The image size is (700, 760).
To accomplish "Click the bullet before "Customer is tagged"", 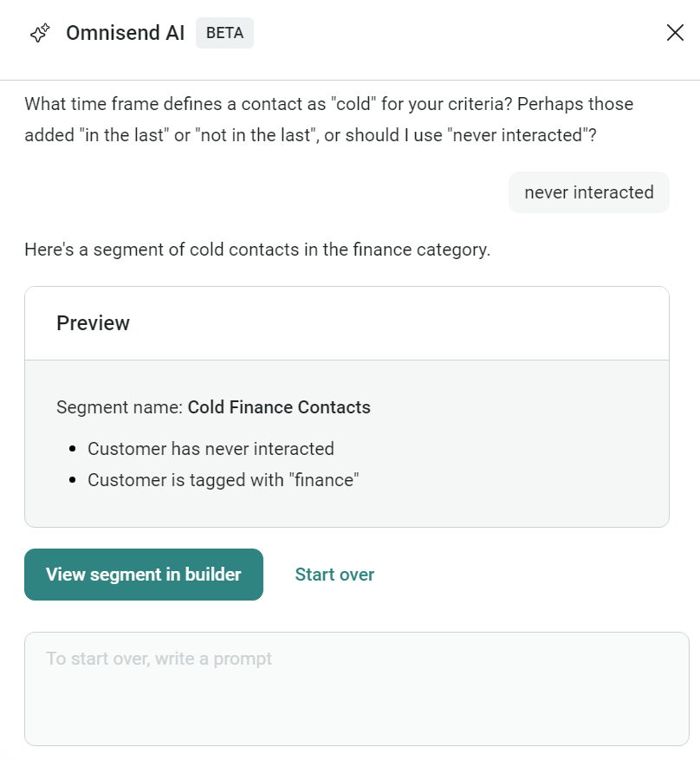I will click(73, 481).
